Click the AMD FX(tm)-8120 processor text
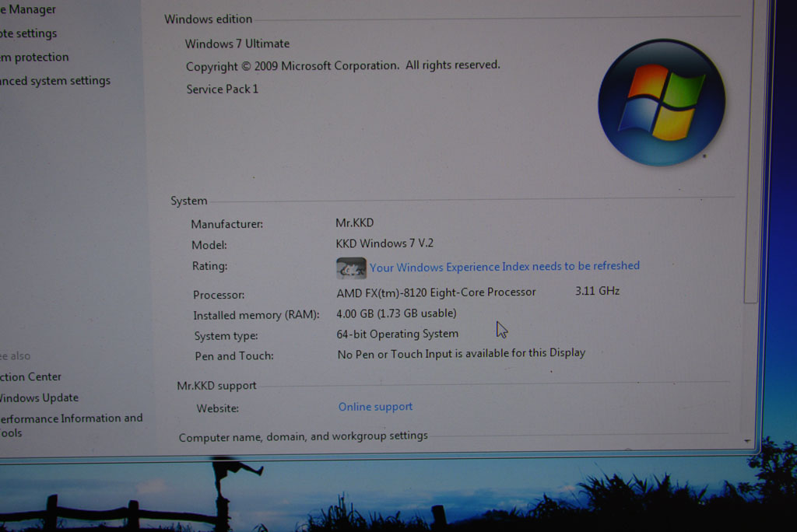Viewport: 797px width, 532px height. click(x=436, y=292)
